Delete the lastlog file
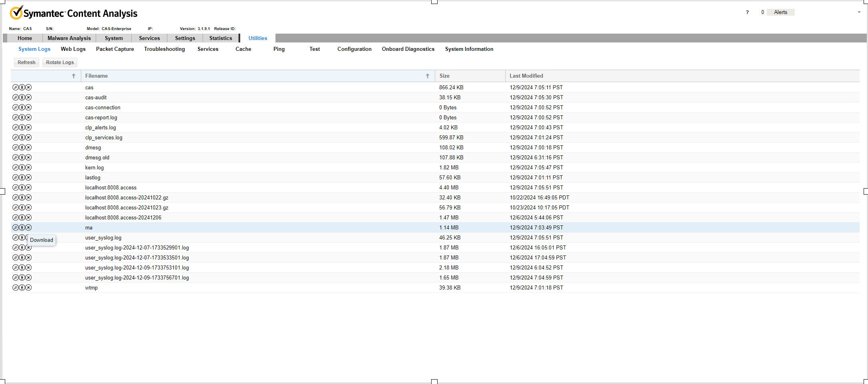The height and width of the screenshot is (384, 868). tap(29, 177)
